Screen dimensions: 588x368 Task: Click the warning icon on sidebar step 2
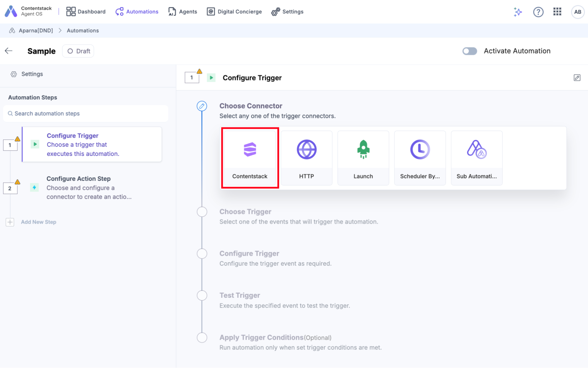click(x=18, y=182)
